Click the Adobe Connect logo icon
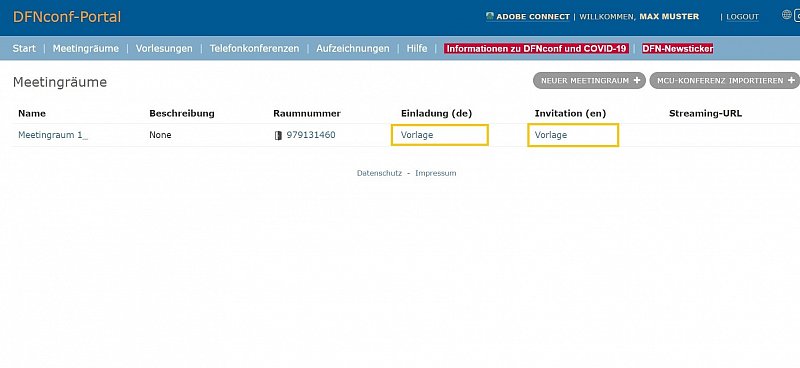The width and height of the screenshot is (800, 368). 490,16
